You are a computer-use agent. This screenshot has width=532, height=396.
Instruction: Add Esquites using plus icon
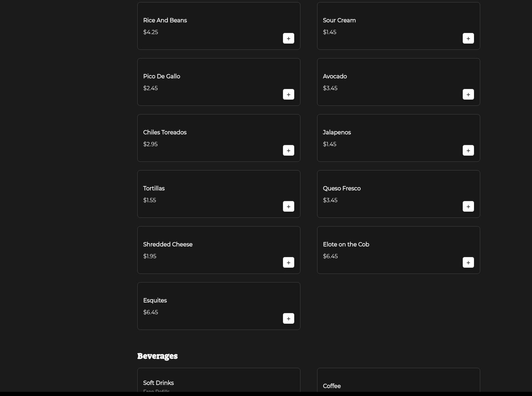tap(289, 318)
